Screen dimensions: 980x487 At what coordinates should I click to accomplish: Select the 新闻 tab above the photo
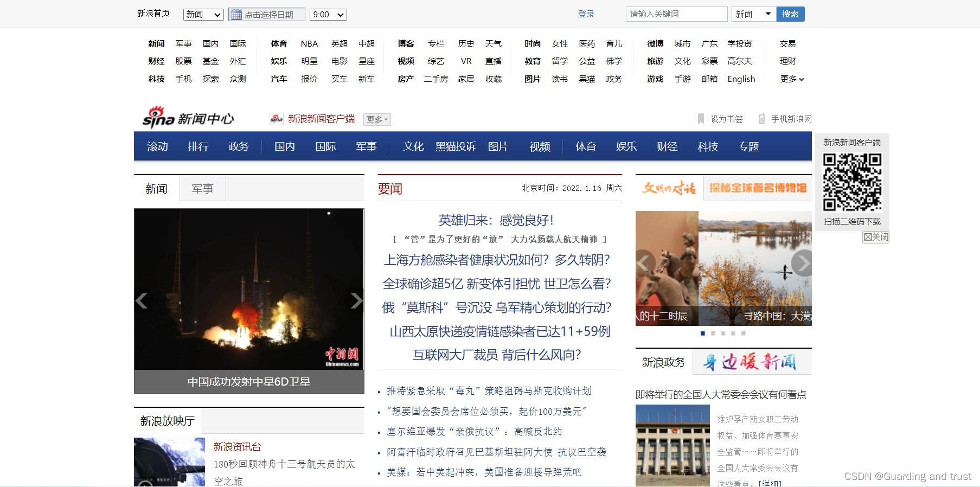pos(156,189)
